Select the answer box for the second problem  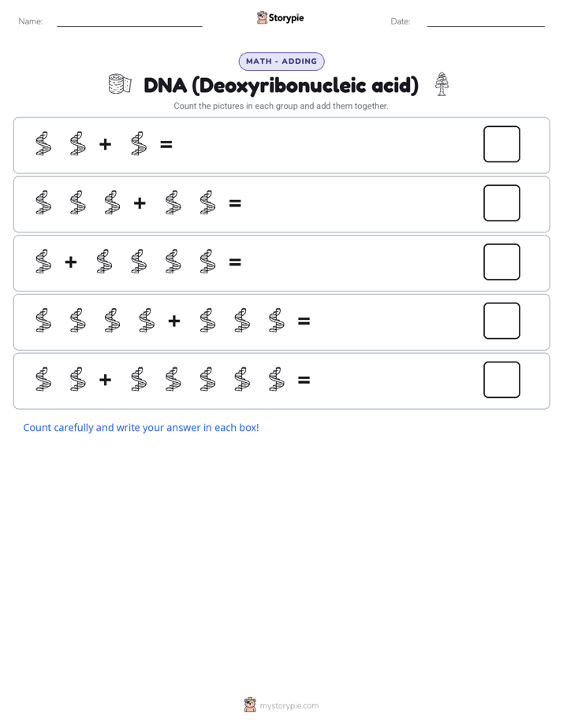click(501, 203)
